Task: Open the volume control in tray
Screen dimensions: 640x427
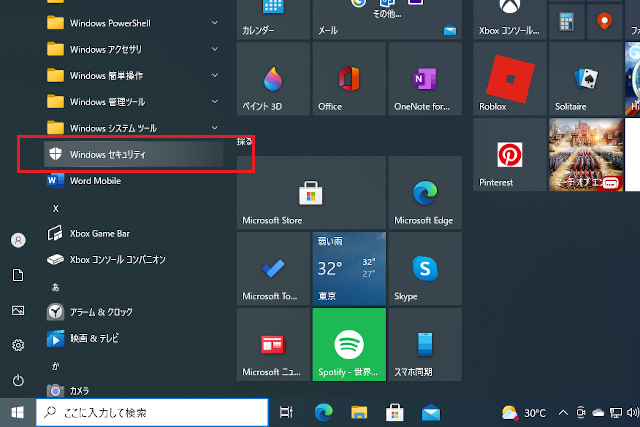Action: (633, 413)
